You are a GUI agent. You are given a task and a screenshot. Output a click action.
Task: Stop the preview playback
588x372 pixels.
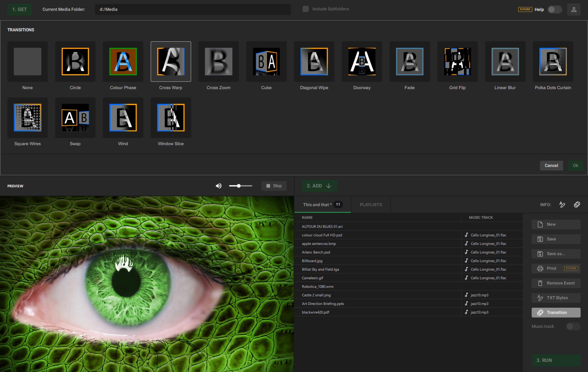pyautogui.click(x=274, y=186)
